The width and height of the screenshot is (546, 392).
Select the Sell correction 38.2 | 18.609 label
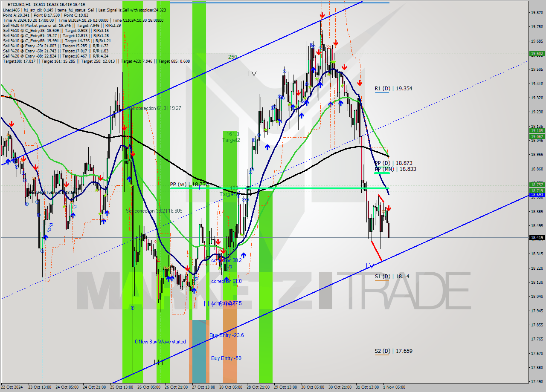(x=154, y=211)
